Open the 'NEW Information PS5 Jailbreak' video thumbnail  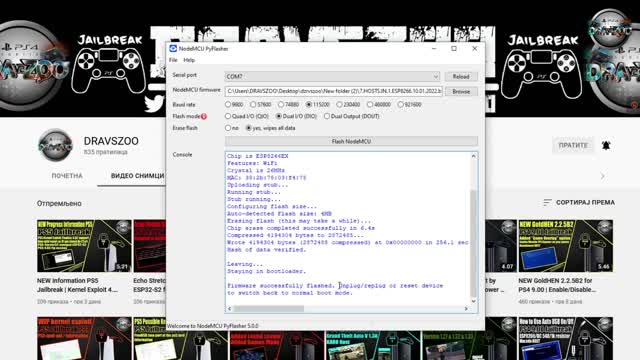[84, 246]
